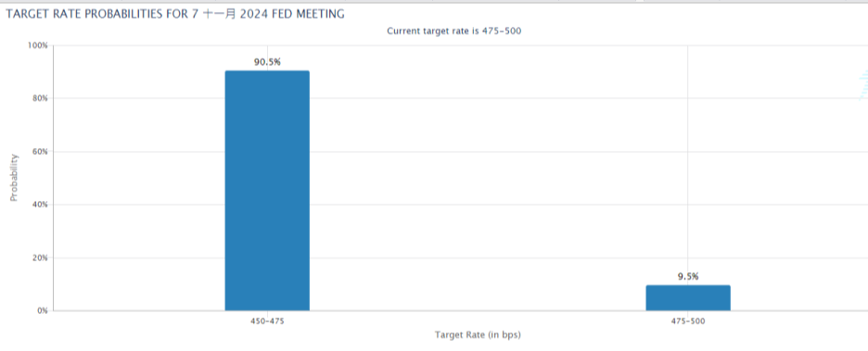Click the 100% y-axis tick label
The image size is (868, 351).
pos(38,45)
